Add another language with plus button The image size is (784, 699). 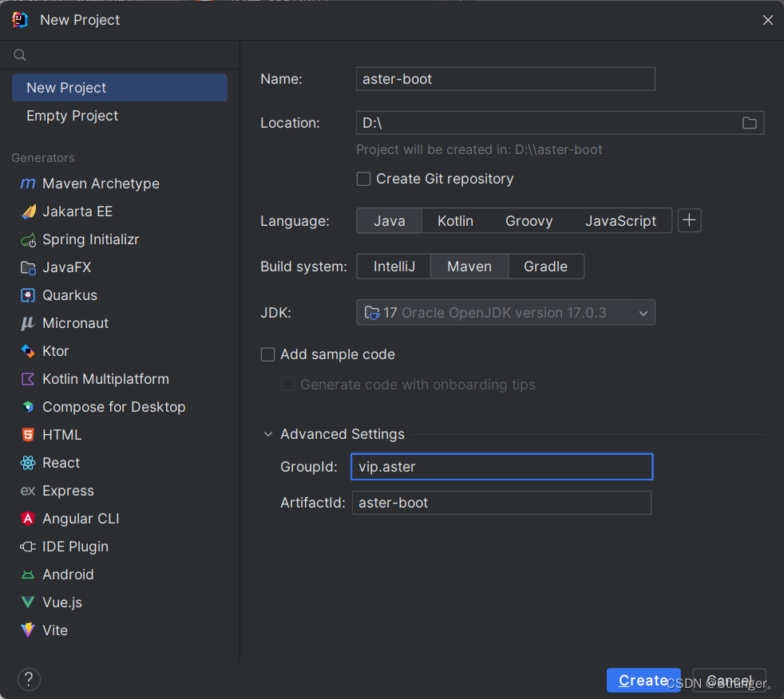point(690,220)
